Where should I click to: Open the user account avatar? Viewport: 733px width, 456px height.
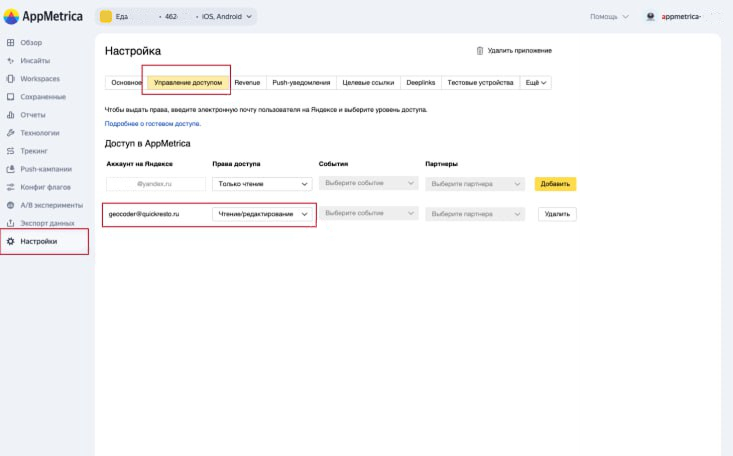point(650,17)
